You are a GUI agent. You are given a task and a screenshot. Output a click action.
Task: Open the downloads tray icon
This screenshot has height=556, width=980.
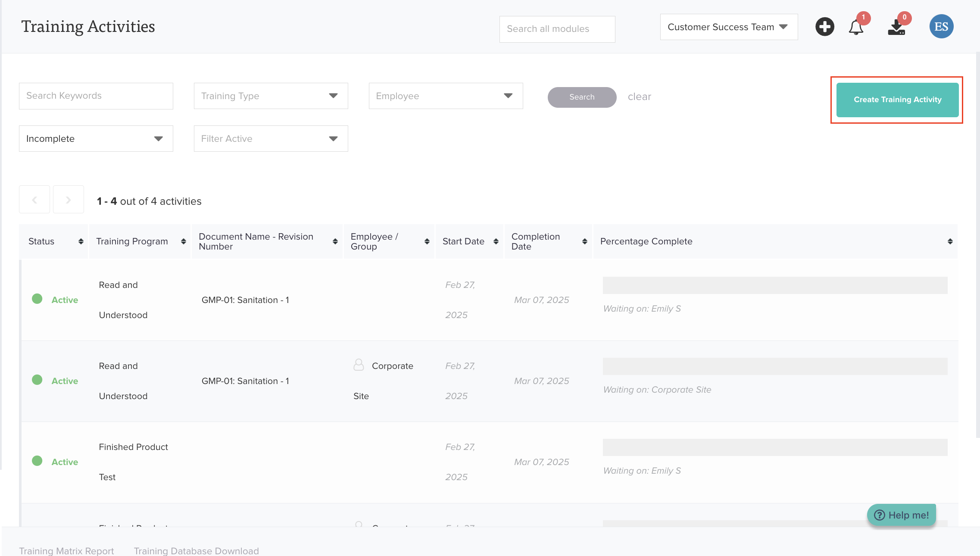(x=896, y=28)
